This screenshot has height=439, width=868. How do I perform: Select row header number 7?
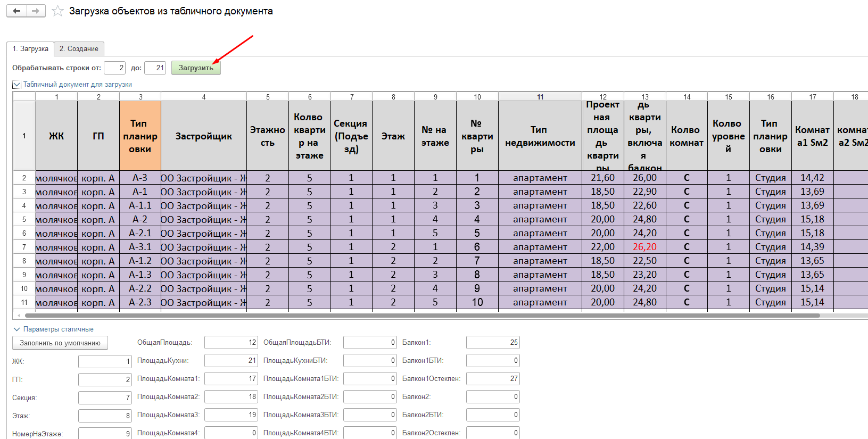click(x=24, y=247)
